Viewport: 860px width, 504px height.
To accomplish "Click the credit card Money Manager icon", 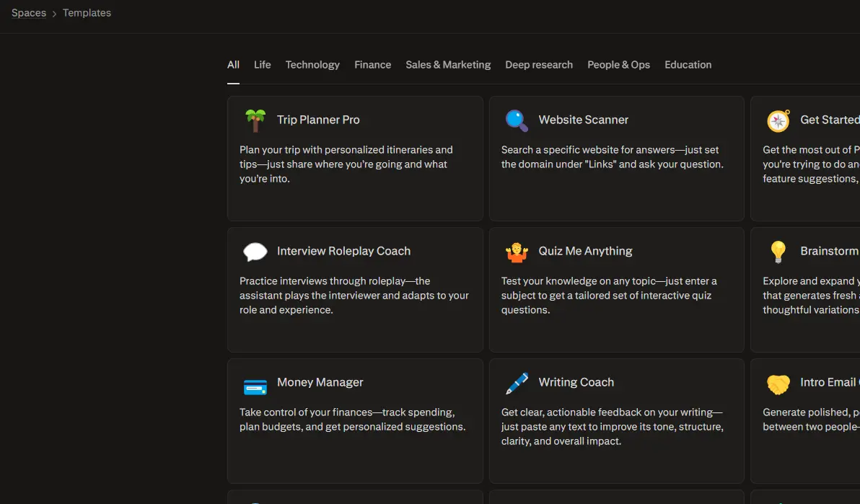I will pos(255,386).
